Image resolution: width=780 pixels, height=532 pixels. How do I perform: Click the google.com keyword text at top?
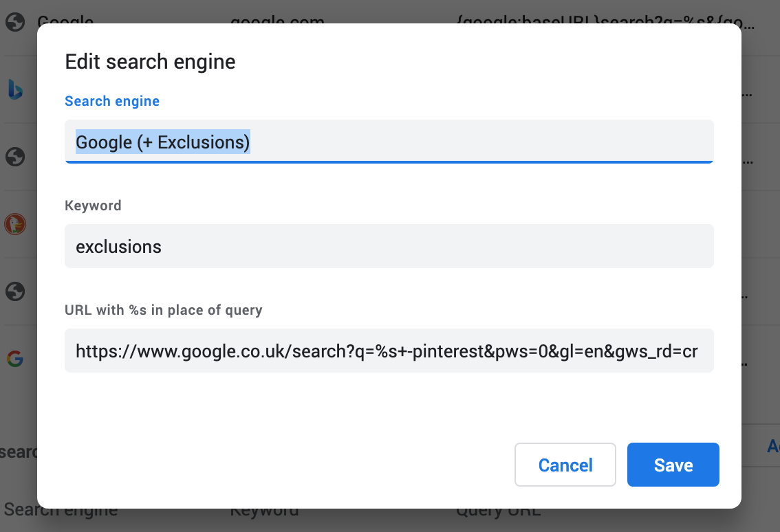[x=278, y=21]
